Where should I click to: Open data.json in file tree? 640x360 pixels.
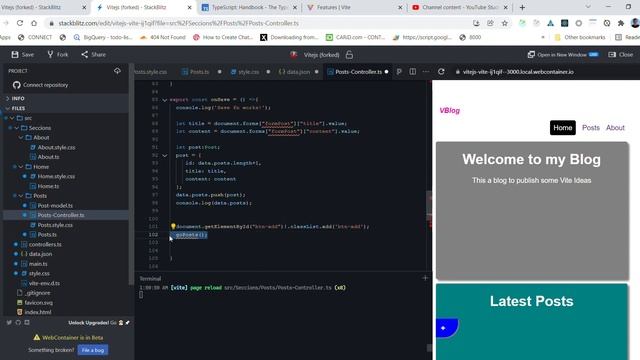[40, 254]
